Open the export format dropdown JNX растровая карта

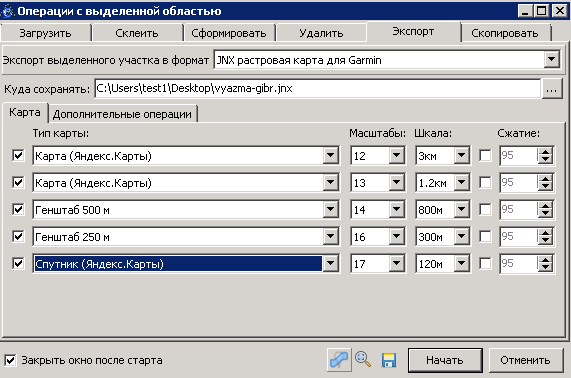pos(551,59)
